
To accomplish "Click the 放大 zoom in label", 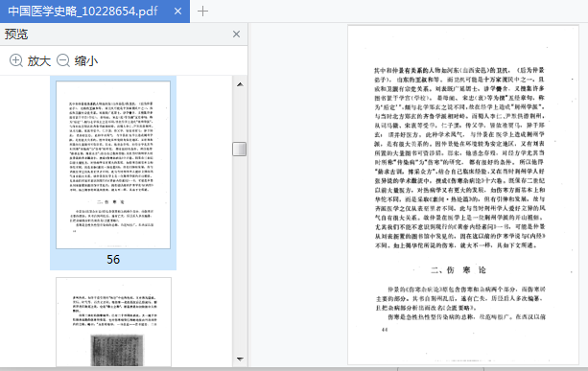I will click(39, 60).
